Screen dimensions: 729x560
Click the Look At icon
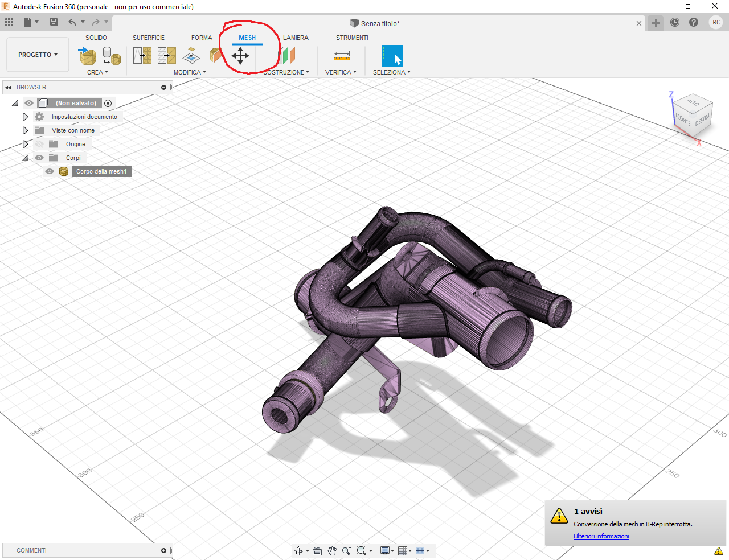(317, 551)
